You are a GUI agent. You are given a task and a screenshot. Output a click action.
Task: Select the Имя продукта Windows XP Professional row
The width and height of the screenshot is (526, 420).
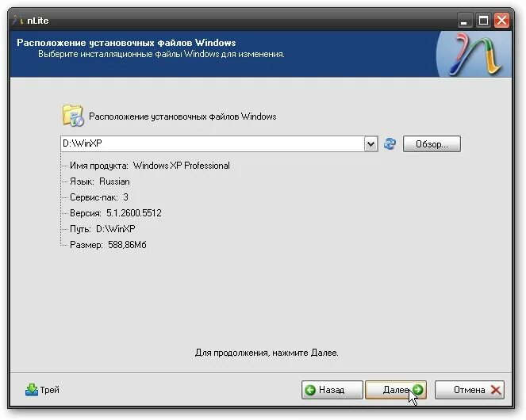pyautogui.click(x=150, y=166)
